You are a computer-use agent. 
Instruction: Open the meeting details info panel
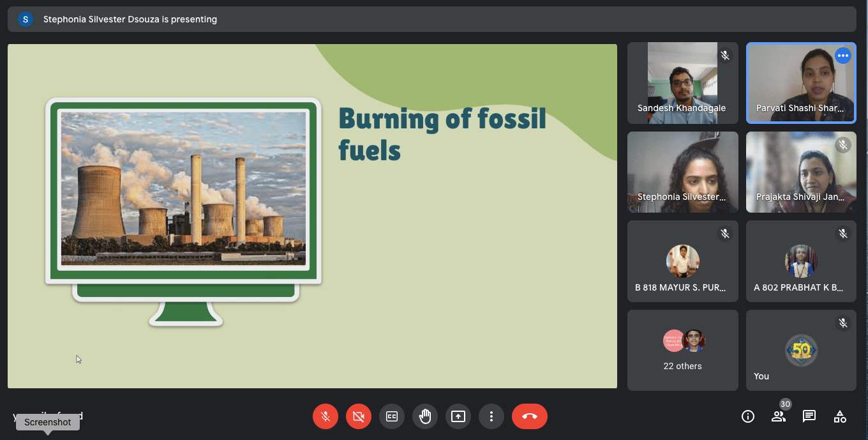click(x=747, y=416)
